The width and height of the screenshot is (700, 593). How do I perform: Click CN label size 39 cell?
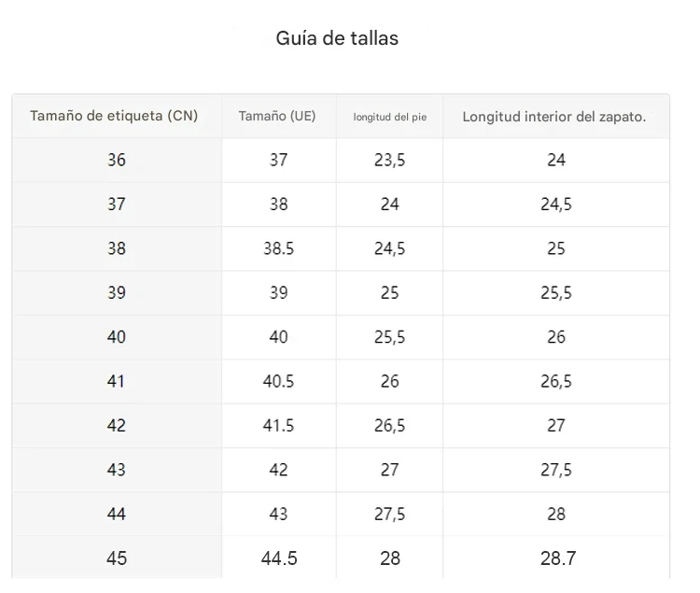click(116, 292)
